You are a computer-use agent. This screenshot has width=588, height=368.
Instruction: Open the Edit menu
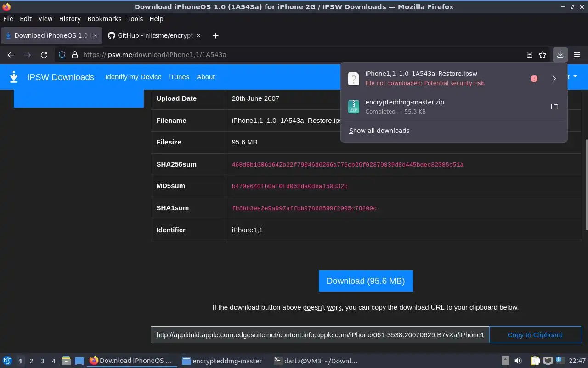tap(26, 19)
